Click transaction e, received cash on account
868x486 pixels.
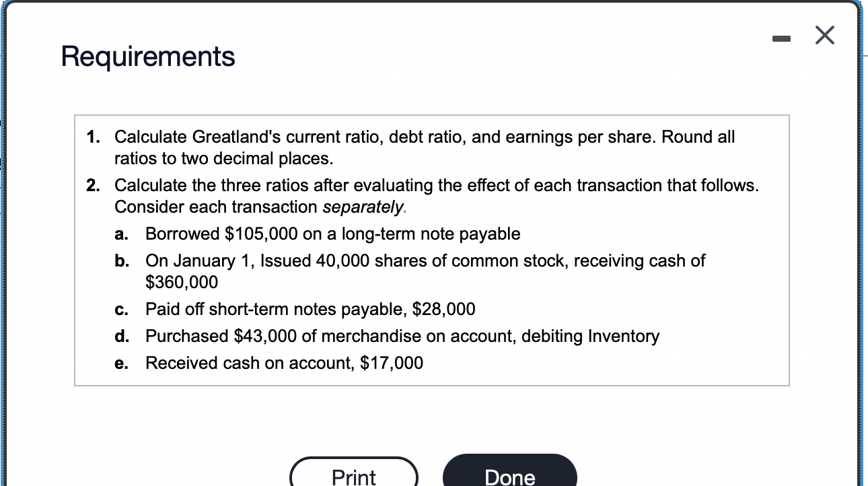point(283,363)
